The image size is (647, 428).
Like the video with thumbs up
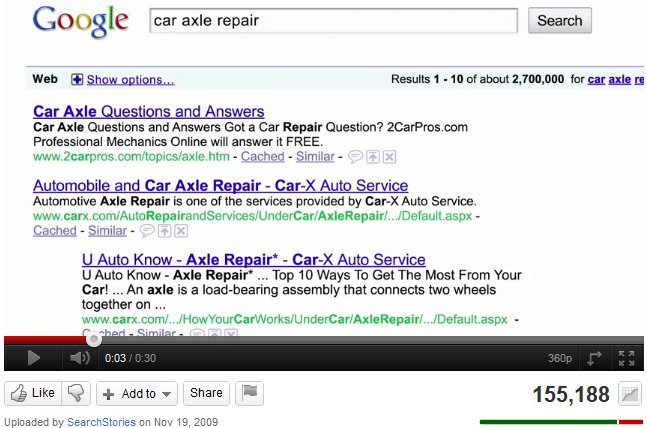pos(33,393)
